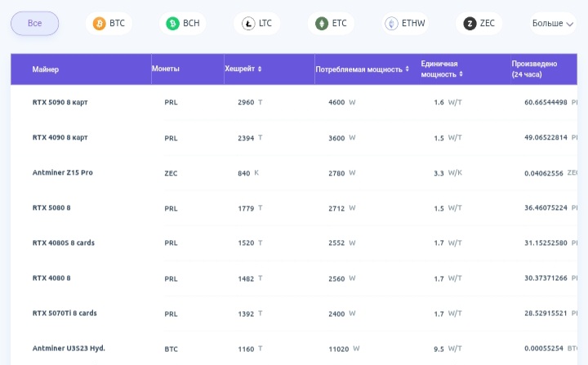588x365 pixels.
Task: Click produced value 36.46075224
Action: [546, 207]
